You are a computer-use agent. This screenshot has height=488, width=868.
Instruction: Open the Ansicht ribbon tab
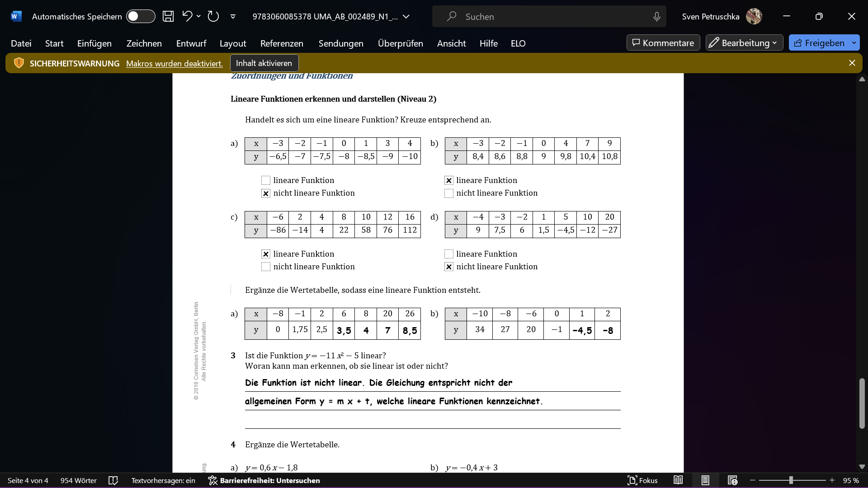pyautogui.click(x=451, y=43)
